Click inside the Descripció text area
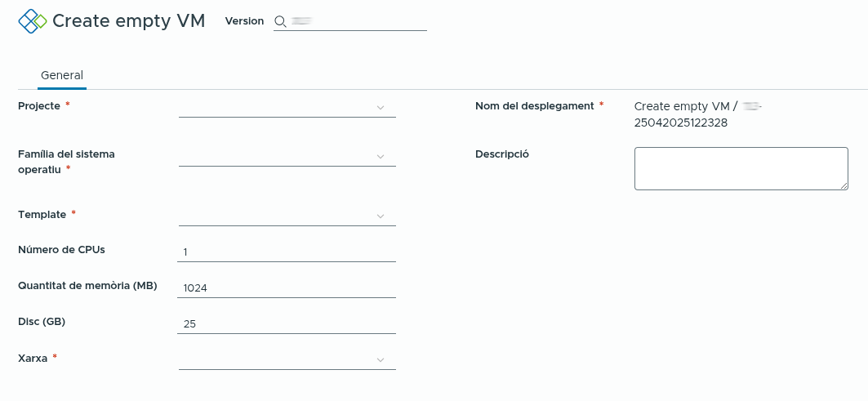868x401 pixels. (740, 168)
